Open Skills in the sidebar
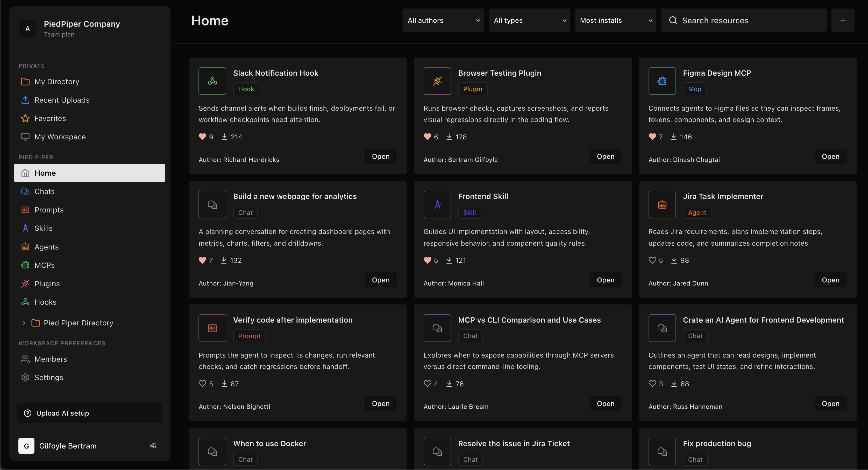The width and height of the screenshot is (868, 470). [89, 229]
